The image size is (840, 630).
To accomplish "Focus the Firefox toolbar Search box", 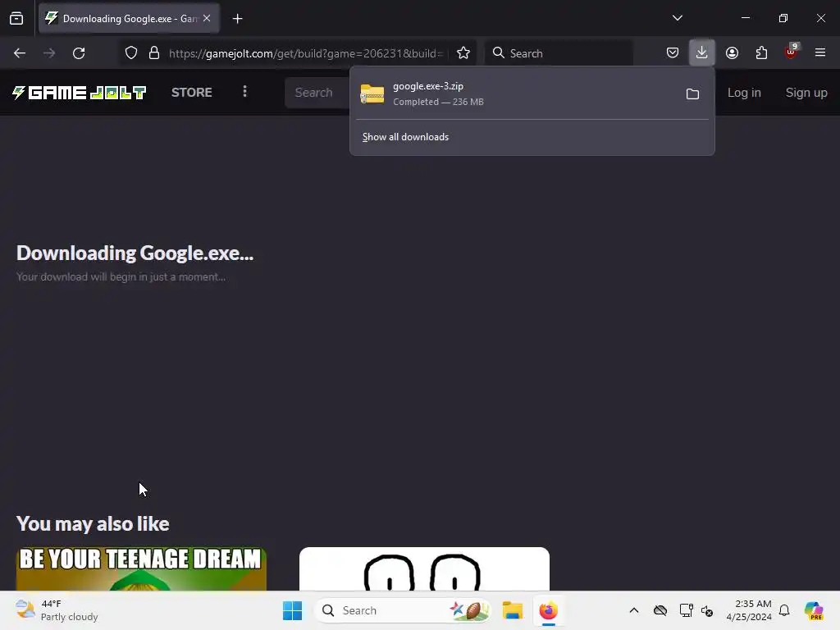I will [559, 53].
